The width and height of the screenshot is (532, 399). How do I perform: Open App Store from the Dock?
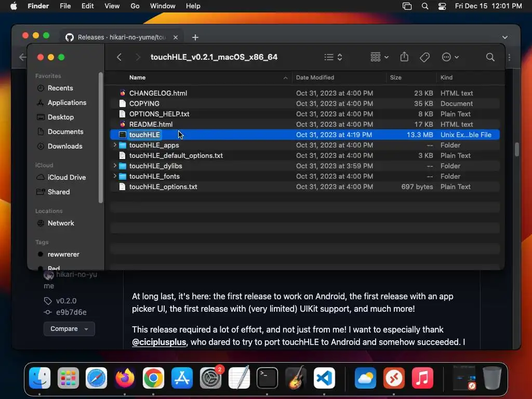pyautogui.click(x=182, y=378)
